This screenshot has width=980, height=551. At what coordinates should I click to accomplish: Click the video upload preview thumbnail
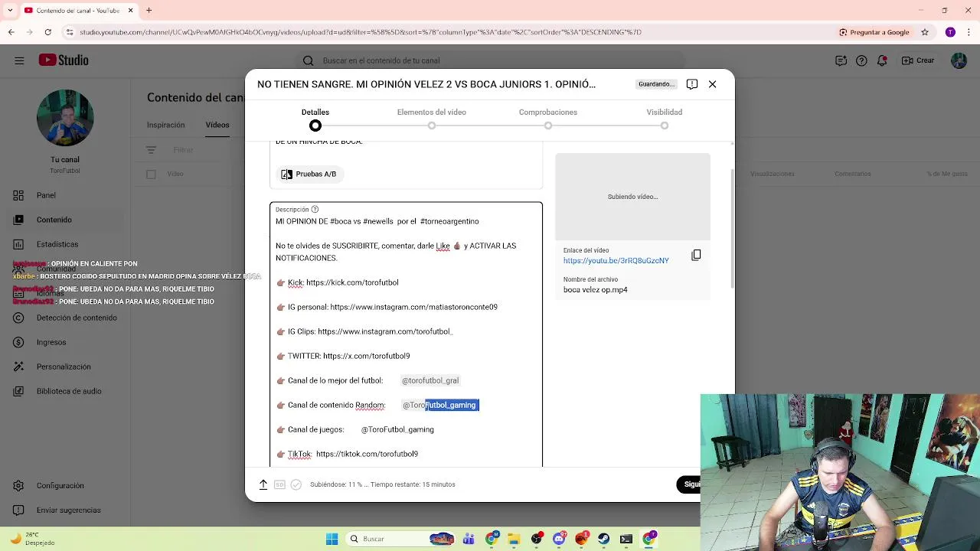(632, 197)
